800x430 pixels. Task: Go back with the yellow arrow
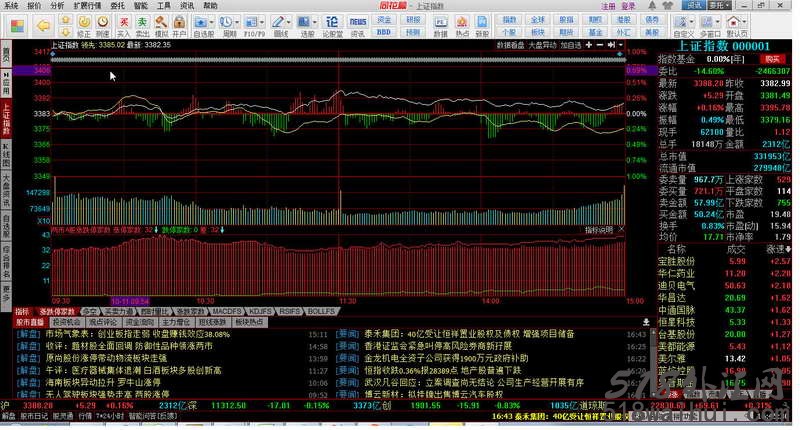coord(44,26)
